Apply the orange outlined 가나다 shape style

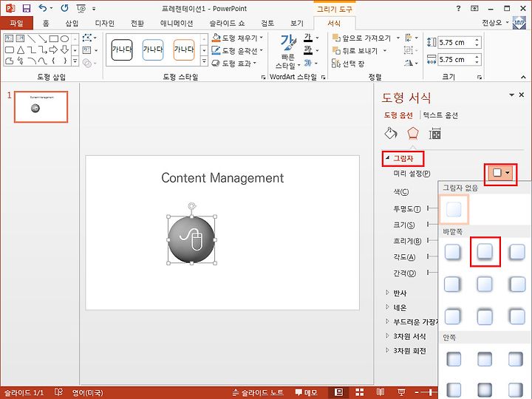point(184,50)
